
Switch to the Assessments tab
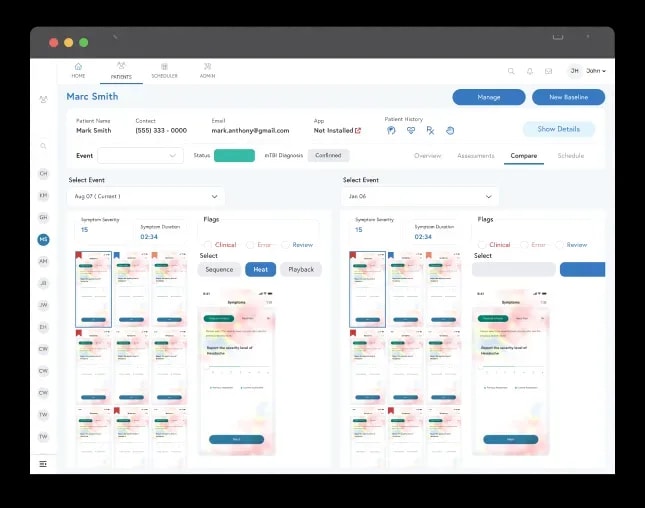pyautogui.click(x=476, y=155)
